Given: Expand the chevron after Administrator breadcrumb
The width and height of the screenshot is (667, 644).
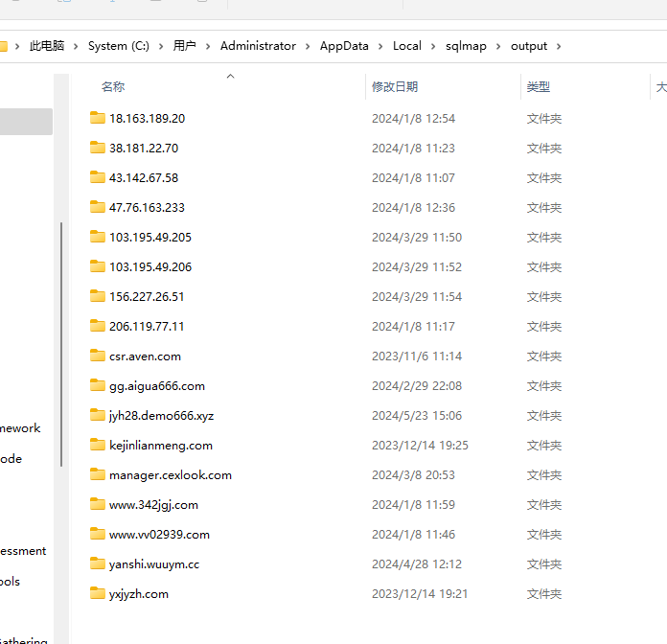Looking at the screenshot, I should [308, 46].
